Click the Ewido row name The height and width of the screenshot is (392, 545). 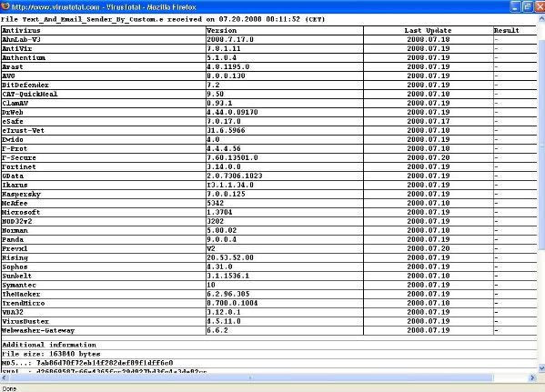coord(13,139)
